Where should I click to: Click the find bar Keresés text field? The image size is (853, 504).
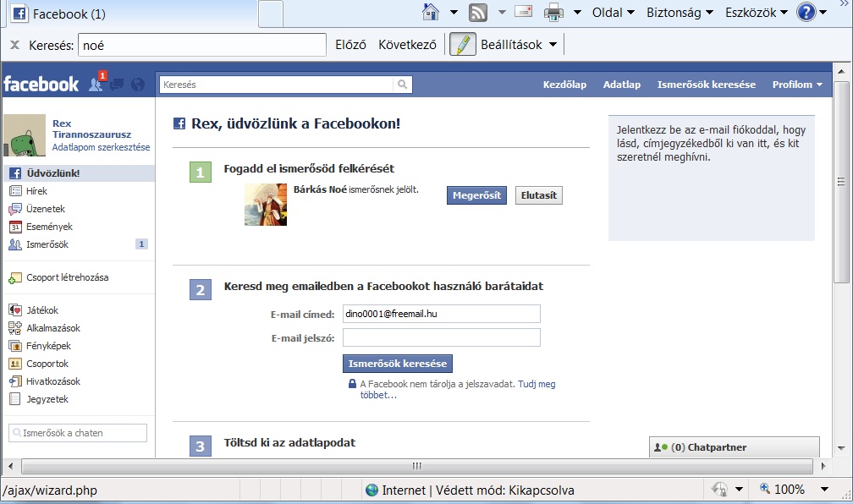click(201, 45)
